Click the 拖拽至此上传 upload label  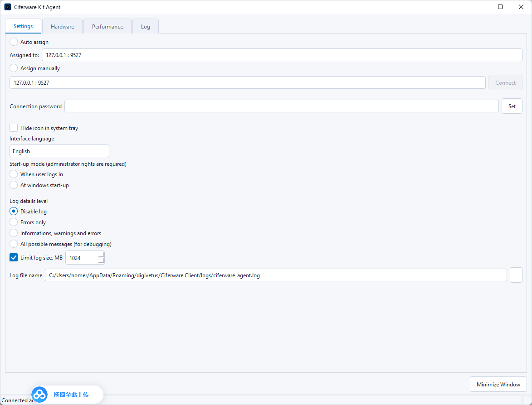(x=71, y=395)
